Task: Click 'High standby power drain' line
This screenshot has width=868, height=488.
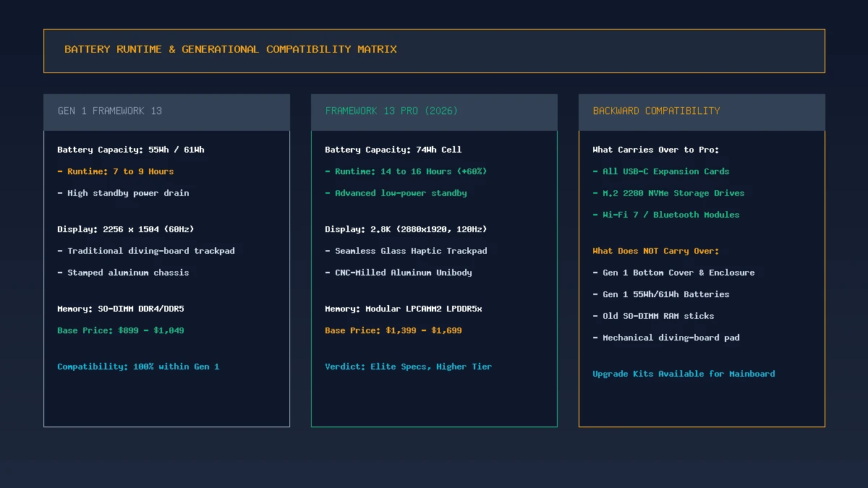Action: [x=123, y=193]
